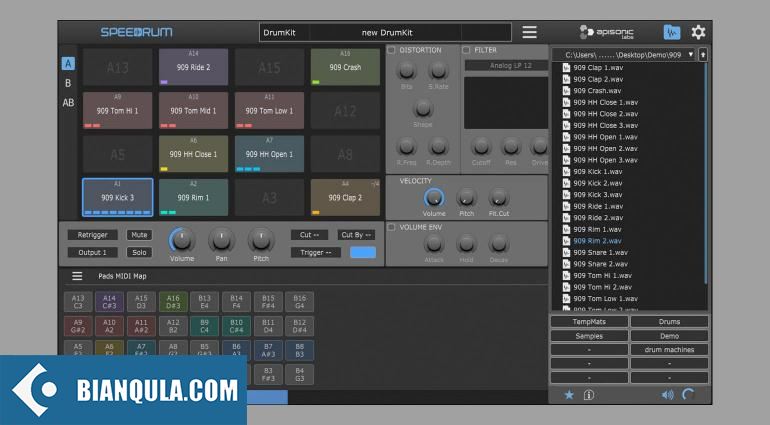Click the B10 C#4 MIDI map cell
770x425 pixels.
pyautogui.click(x=236, y=326)
